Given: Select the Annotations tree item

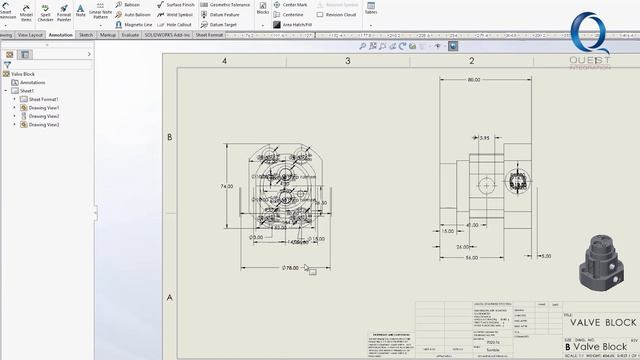Looking at the screenshot, I should 28,82.
